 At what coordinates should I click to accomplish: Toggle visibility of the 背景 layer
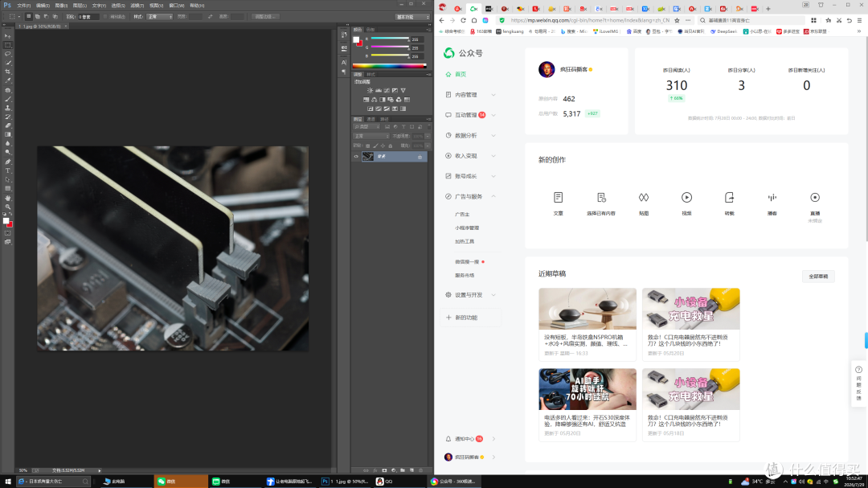tap(356, 157)
